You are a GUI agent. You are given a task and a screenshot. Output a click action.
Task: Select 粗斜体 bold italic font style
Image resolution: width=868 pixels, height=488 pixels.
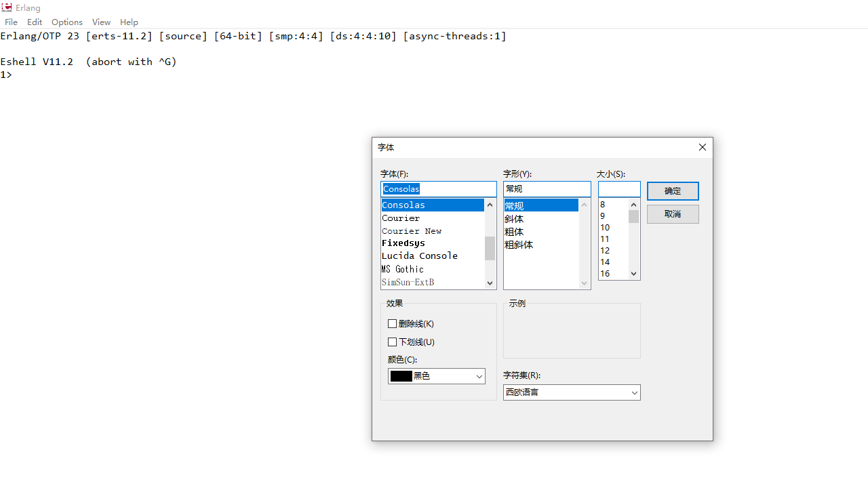[541, 245]
